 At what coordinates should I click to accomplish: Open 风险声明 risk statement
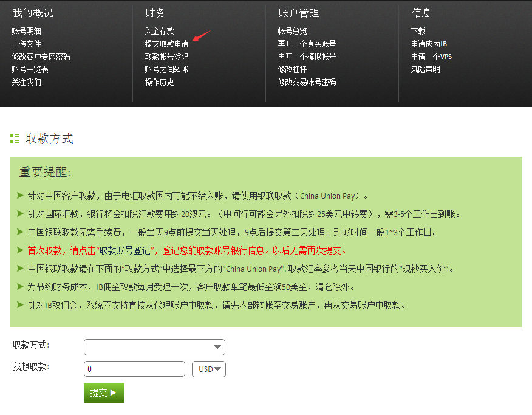coord(426,69)
